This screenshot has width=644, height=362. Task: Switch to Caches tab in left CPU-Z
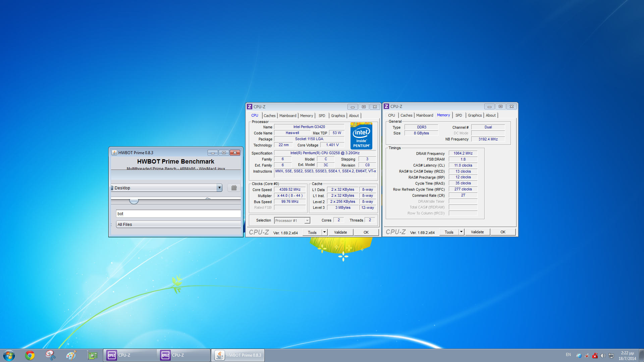click(x=269, y=116)
